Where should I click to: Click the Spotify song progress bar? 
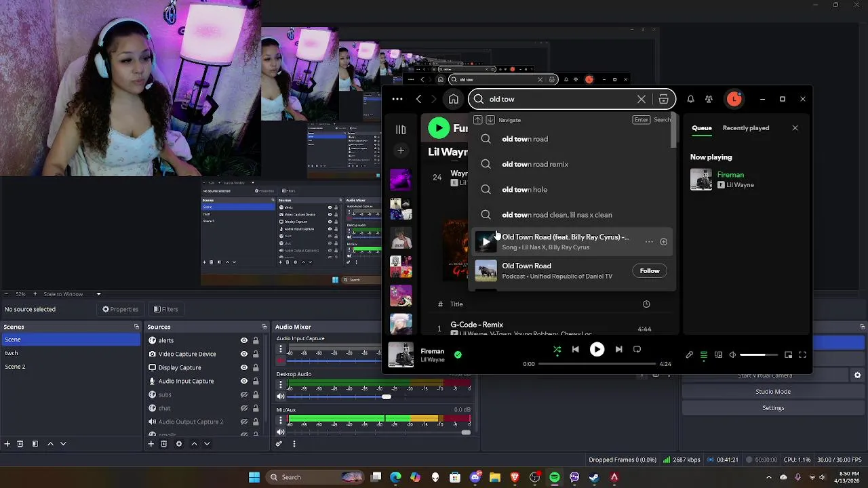597,364
